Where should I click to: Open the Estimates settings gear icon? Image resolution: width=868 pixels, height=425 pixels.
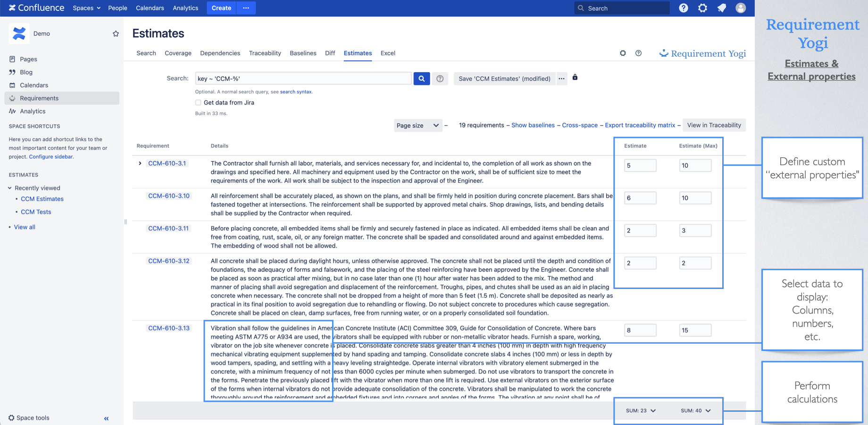click(623, 53)
